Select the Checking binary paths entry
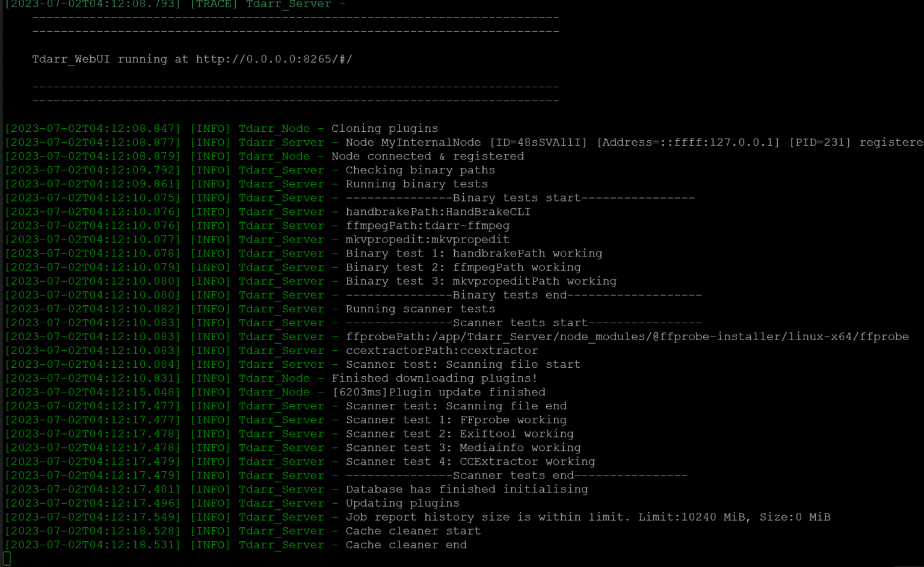 420,170
